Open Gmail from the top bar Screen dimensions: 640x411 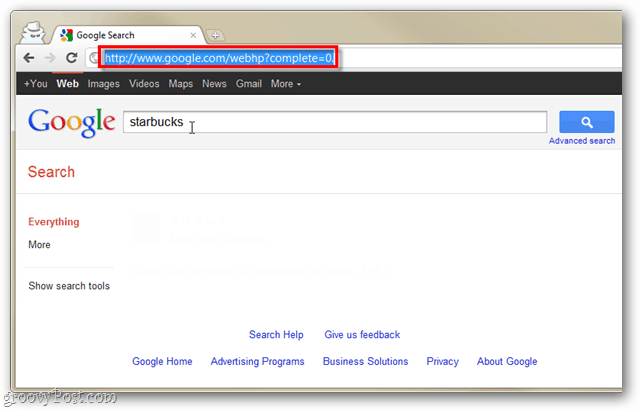(249, 84)
